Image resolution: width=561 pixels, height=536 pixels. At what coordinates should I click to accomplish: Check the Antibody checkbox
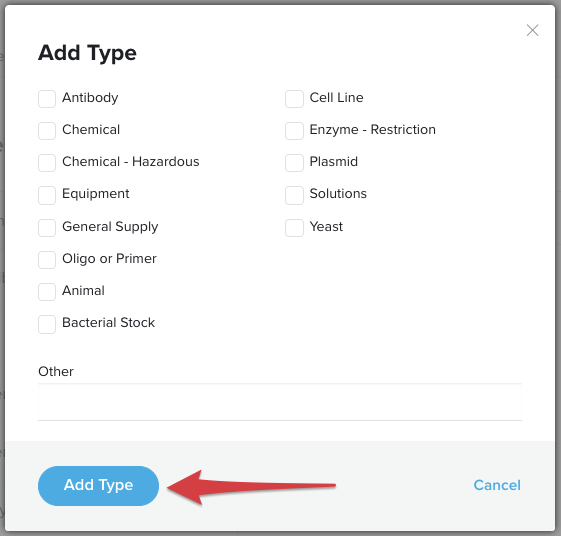pyautogui.click(x=47, y=99)
